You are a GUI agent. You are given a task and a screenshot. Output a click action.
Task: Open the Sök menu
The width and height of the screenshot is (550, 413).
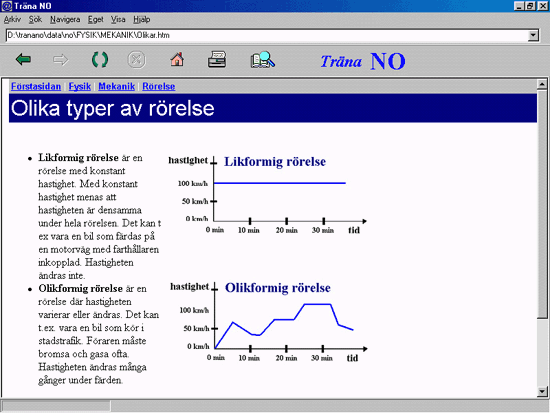pos(35,20)
